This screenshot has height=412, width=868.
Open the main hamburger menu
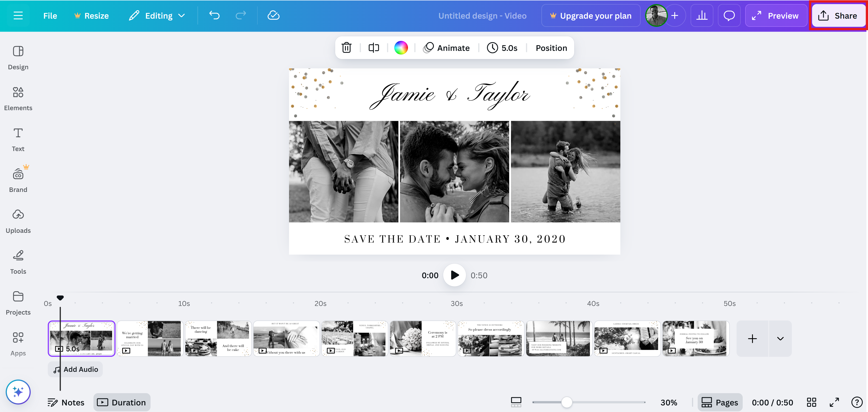pyautogui.click(x=18, y=15)
